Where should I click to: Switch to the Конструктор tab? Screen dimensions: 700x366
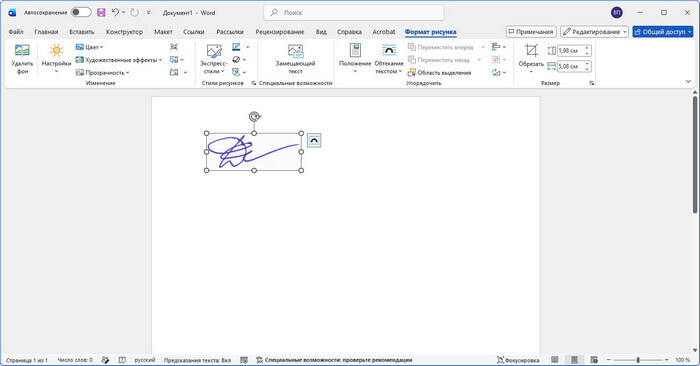[x=124, y=32]
